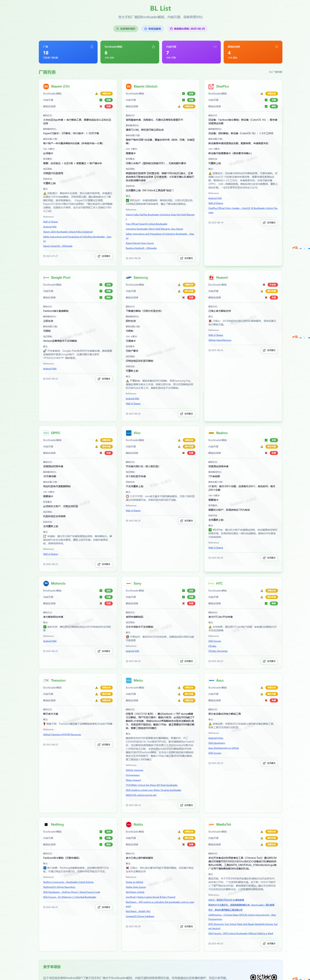Click the HTC logo icon
The height and width of the screenshot is (980, 310).
[x=211, y=583]
